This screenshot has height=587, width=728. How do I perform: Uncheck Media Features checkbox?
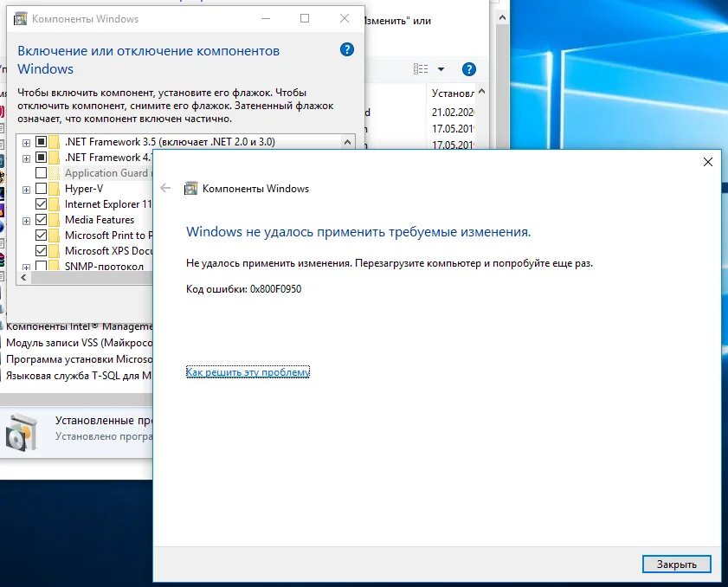[x=42, y=220]
